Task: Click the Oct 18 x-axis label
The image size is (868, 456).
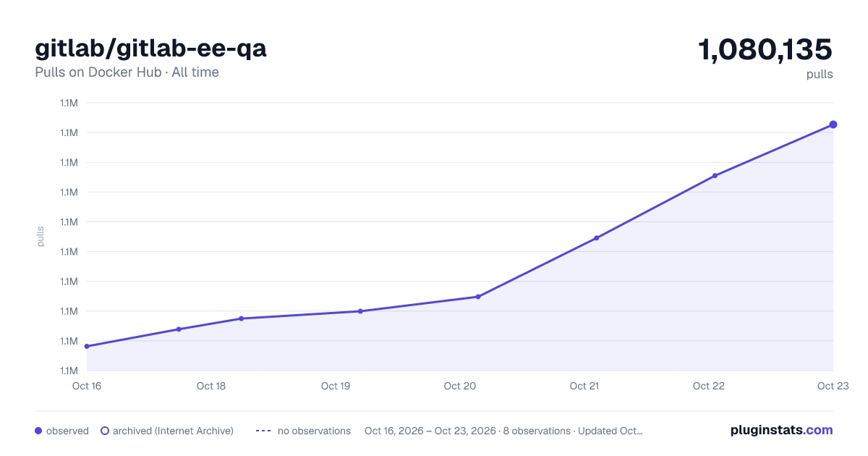Action: [x=211, y=386]
